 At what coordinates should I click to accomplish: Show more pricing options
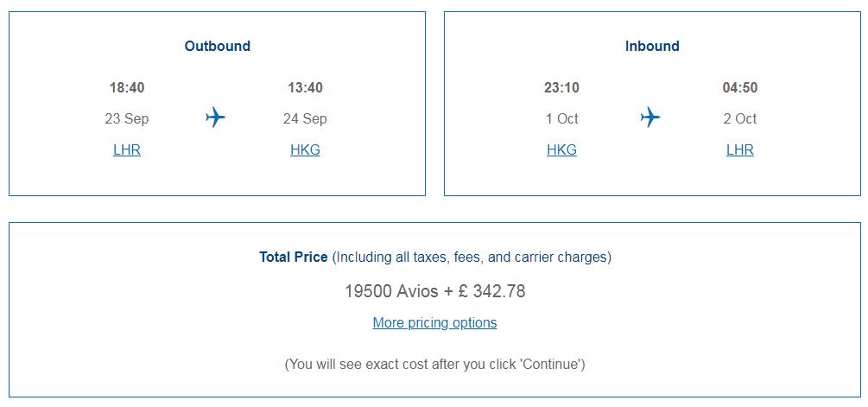434,323
